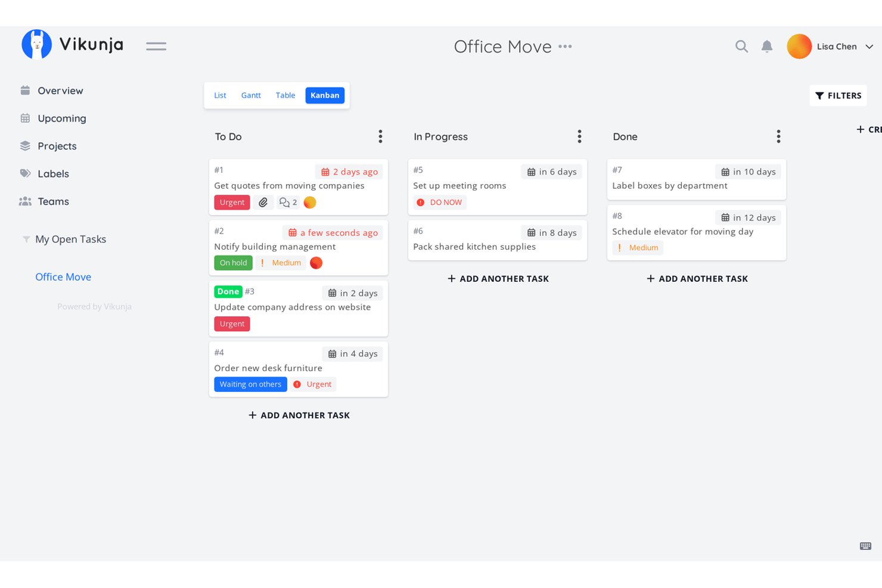The height and width of the screenshot is (588, 882).
Task: Open task 'Get quotes from moving companies'
Action: tap(289, 186)
